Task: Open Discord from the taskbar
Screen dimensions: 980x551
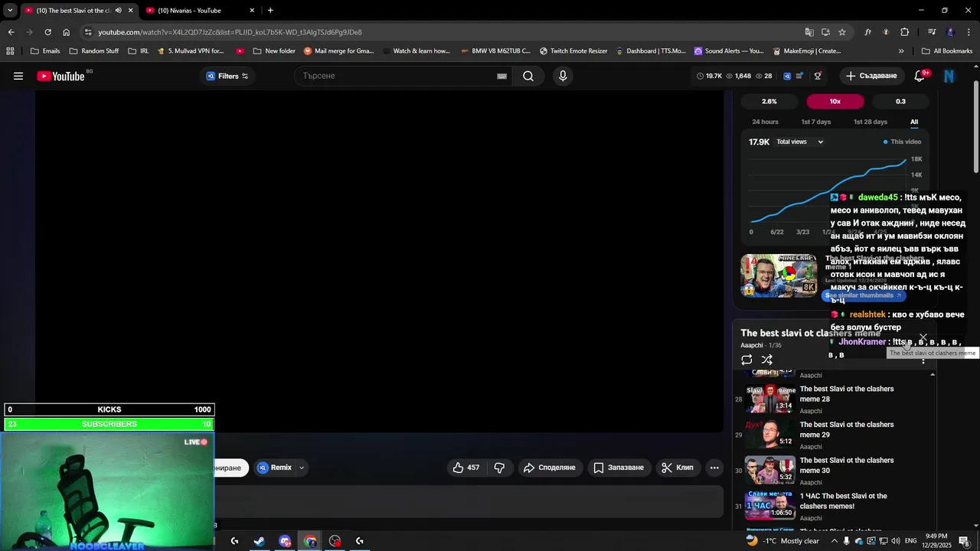Action: [285, 541]
